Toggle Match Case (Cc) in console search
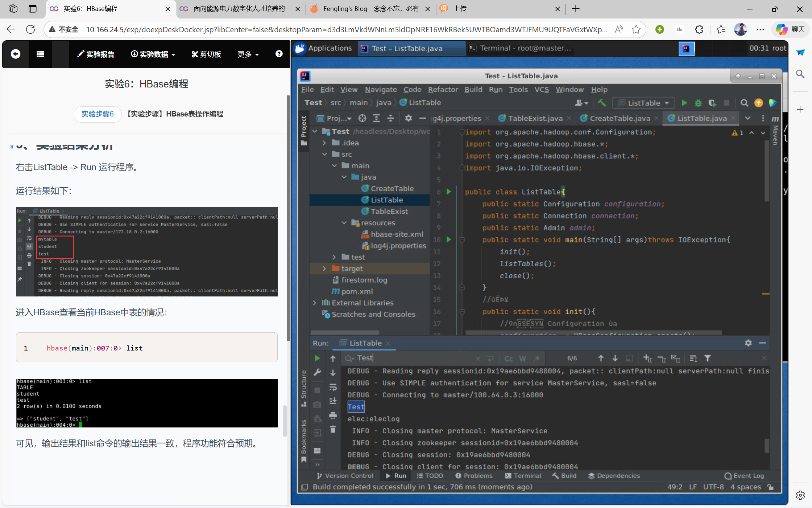This screenshot has width=812, height=508. [509, 359]
